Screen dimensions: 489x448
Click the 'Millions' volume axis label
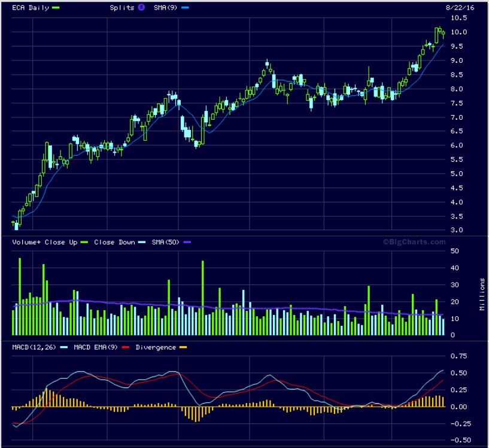tap(482, 294)
